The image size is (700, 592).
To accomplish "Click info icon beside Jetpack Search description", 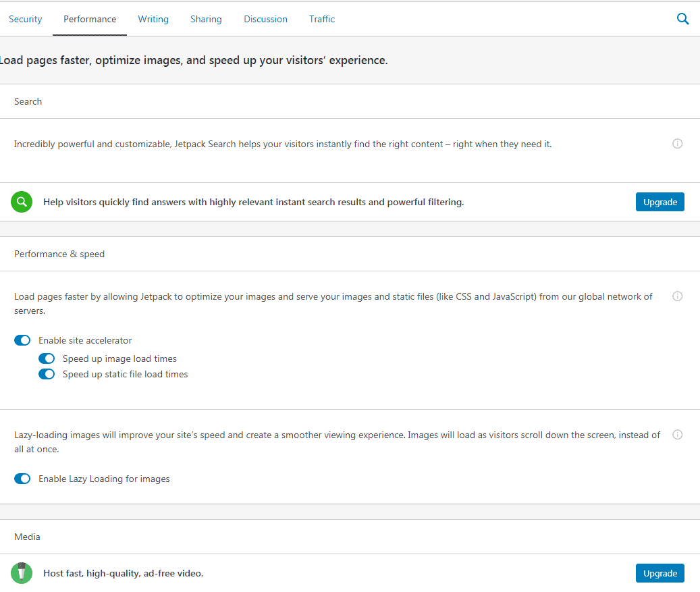I will (x=678, y=144).
